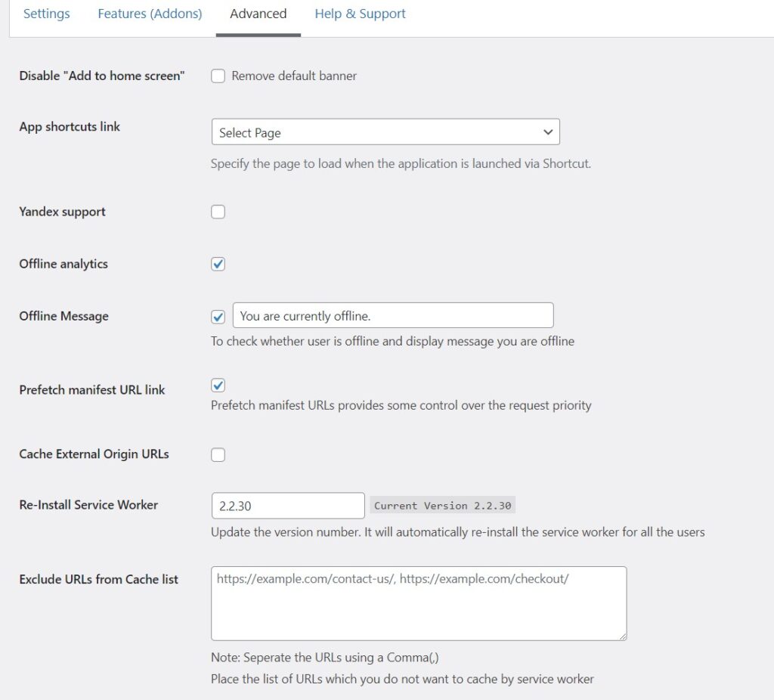This screenshot has height=700, width=774.
Task: Click the "Exclude URLs from Cache list" label
Action: coord(99,580)
